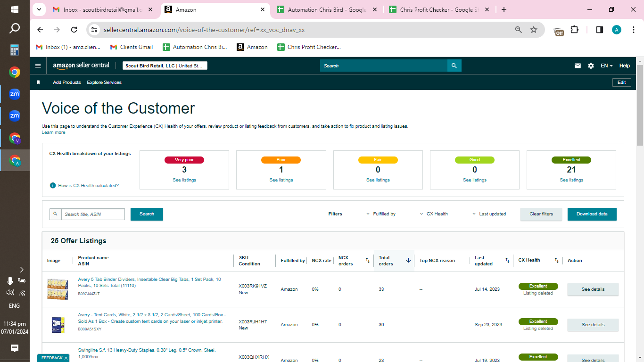
Task: Click the Amazon Seller Central logo
Action: [x=81, y=66]
